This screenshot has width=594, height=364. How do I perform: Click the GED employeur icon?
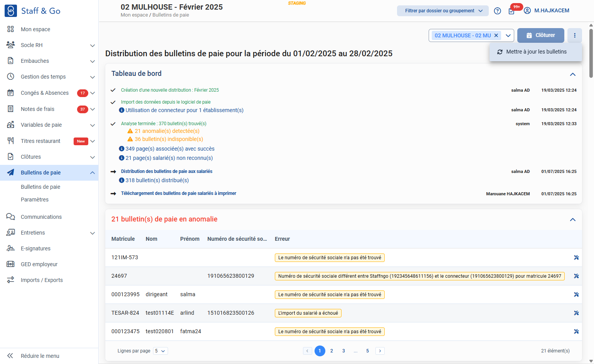[x=10, y=264]
